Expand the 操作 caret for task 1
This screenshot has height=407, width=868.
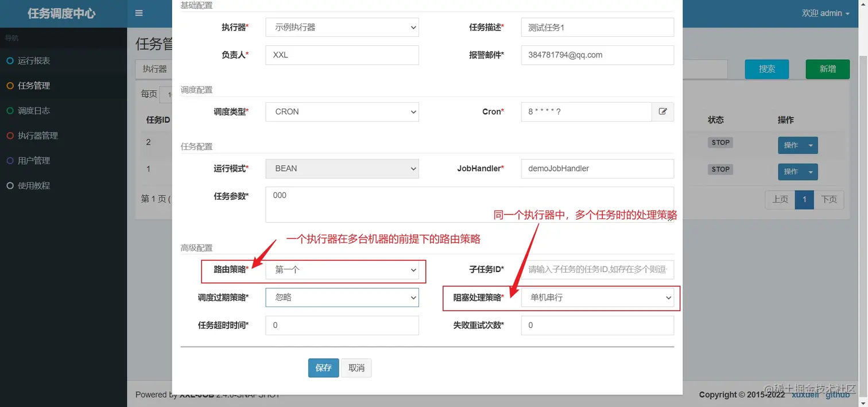point(811,172)
